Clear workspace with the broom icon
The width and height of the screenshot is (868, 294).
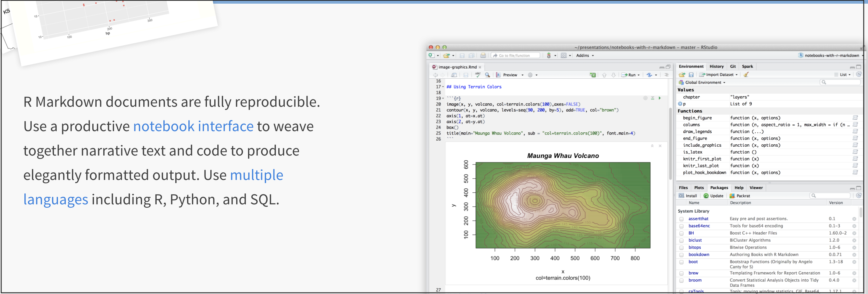746,74
